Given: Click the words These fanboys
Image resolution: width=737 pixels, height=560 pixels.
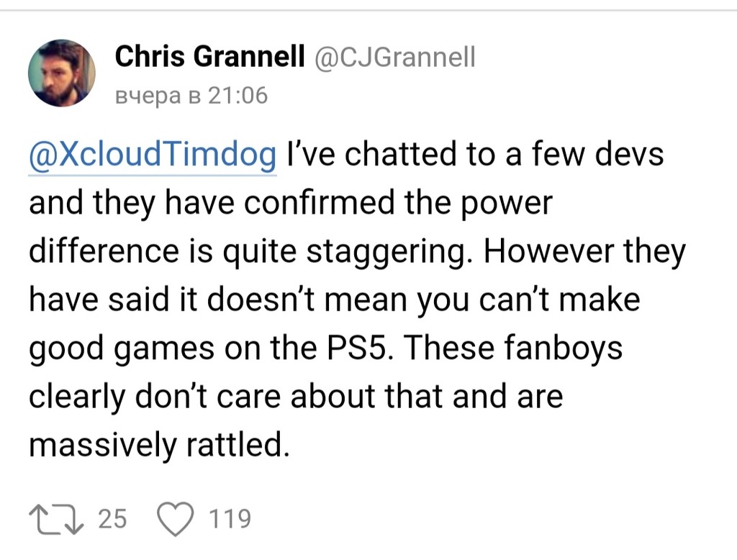Looking at the screenshot, I should coord(512,348).
